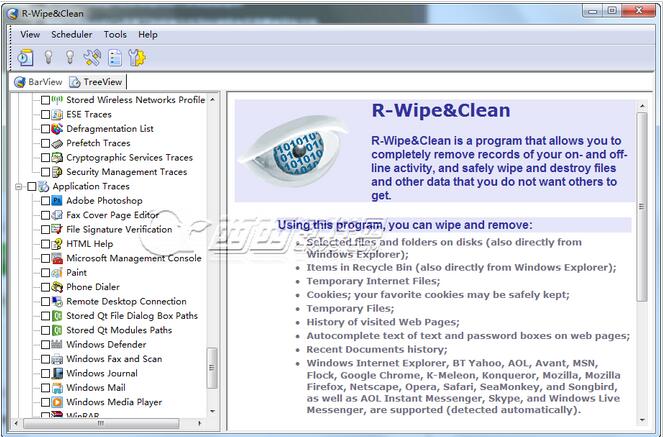Tick the ESE Traces checkbox
Screen dimensions: 663x437
point(45,115)
